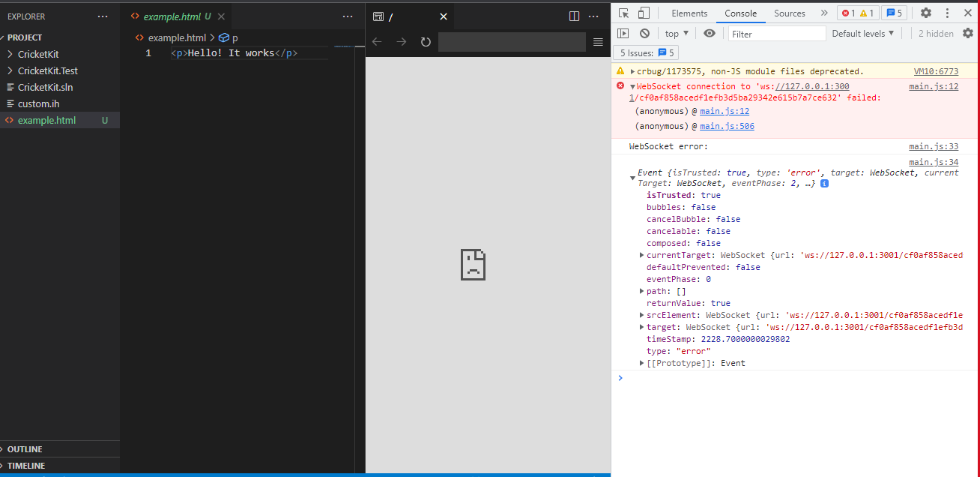Click inside the console Filter field
Viewport: 980px width, 477px height.
(x=777, y=33)
